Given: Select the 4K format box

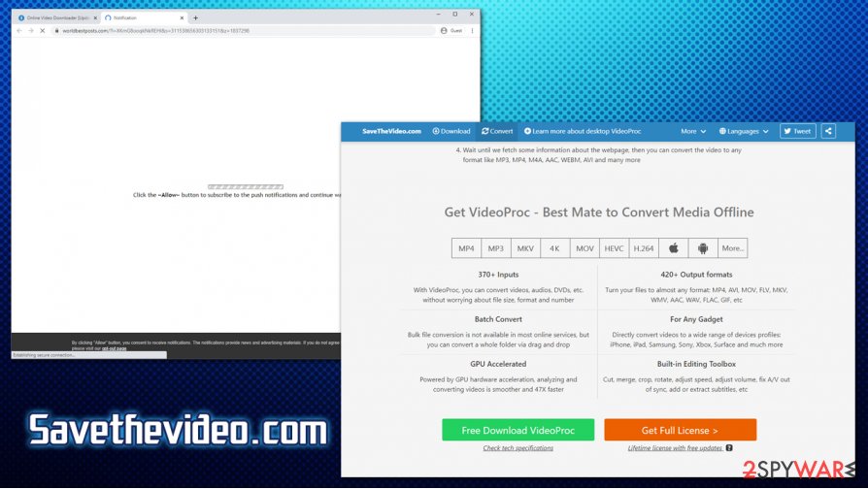Looking at the screenshot, I should coord(554,248).
